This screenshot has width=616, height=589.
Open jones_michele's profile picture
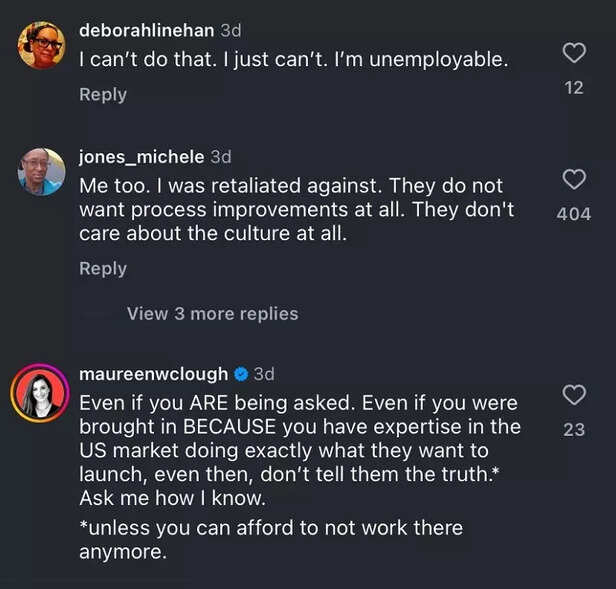tap(41, 171)
